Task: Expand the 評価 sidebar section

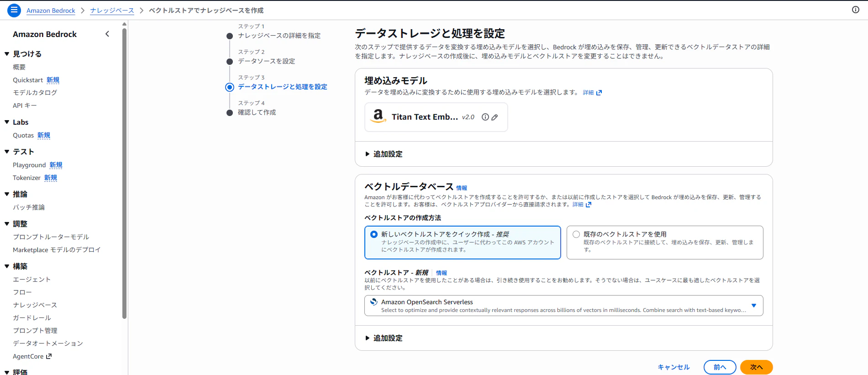Action: 7,372
